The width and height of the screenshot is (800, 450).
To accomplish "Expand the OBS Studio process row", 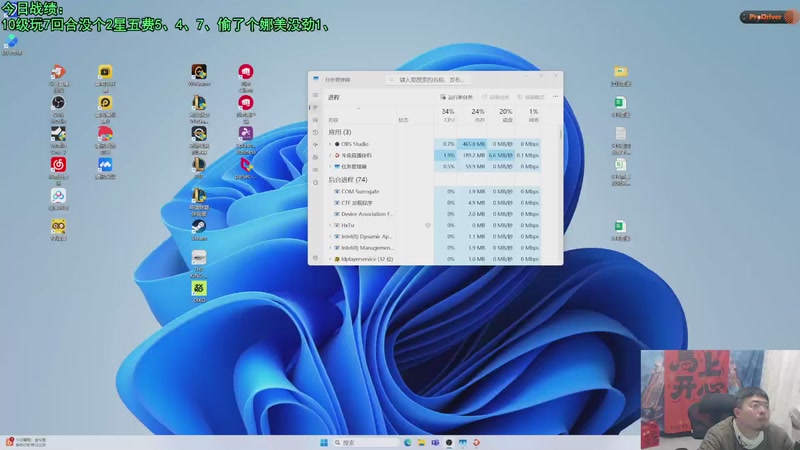I will (x=330, y=144).
